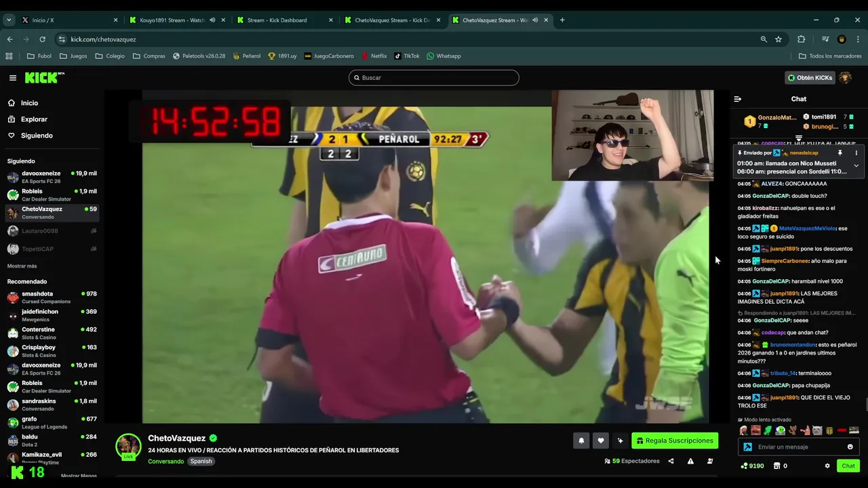Open the Chrome apps grid

(9, 56)
